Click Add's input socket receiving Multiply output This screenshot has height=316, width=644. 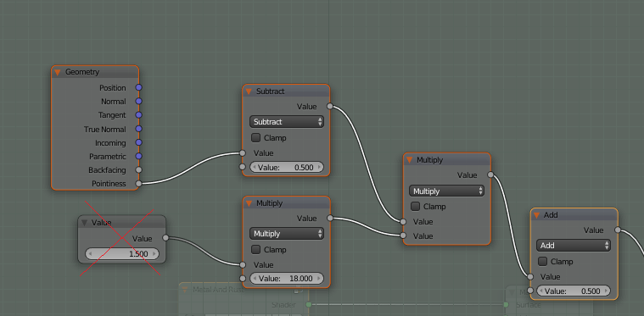click(530, 277)
